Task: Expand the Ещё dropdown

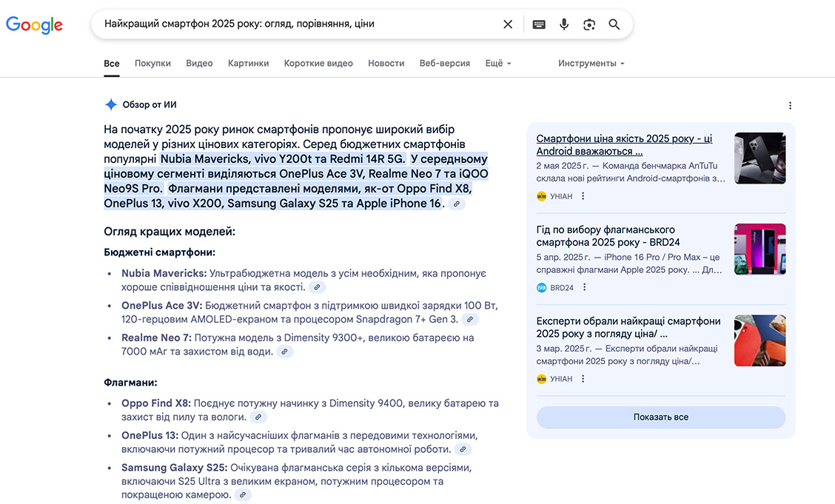Action: [498, 64]
